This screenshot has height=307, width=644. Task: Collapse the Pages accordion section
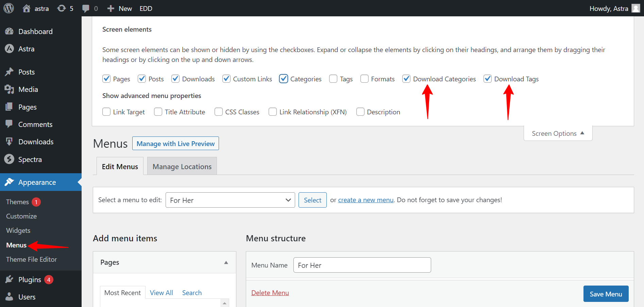pos(226,262)
